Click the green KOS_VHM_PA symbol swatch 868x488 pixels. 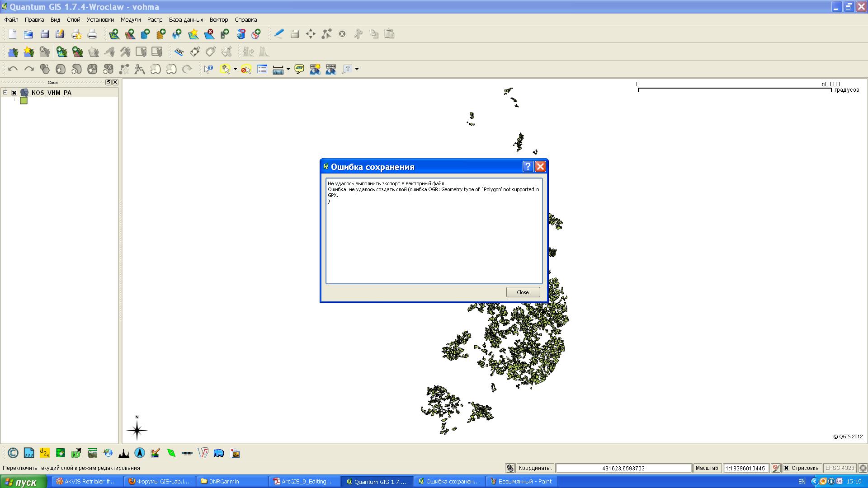coord(24,101)
